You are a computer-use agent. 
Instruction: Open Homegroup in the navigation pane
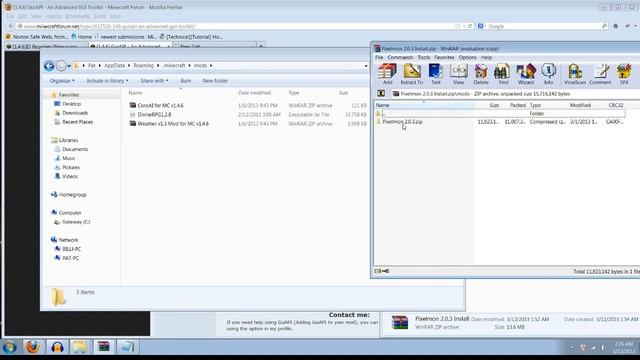click(x=72, y=195)
